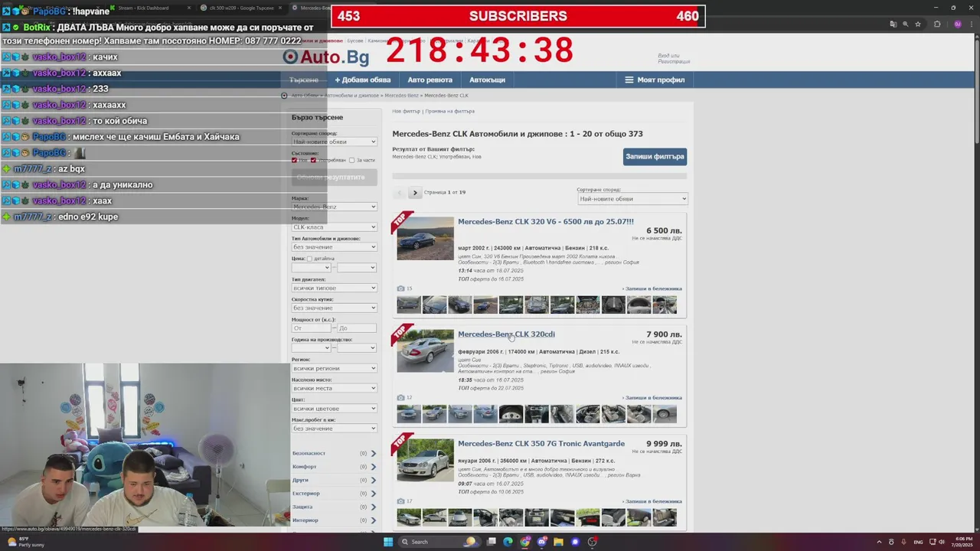Open the Тип двигател dropdown
Viewport: 980px width, 551px height.
point(334,288)
